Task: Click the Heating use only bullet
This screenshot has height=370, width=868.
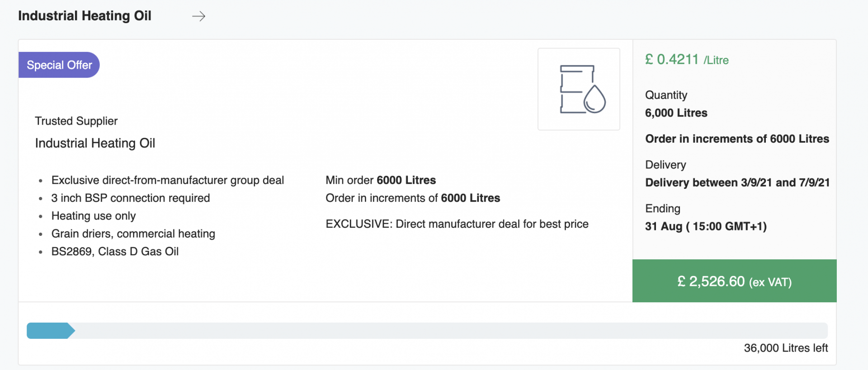Action: pyautogui.click(x=94, y=216)
